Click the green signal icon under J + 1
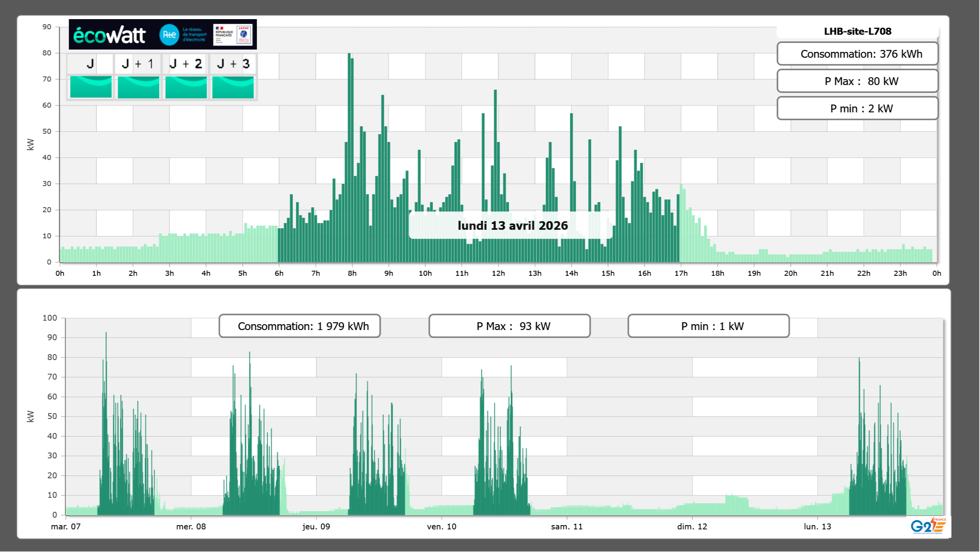This screenshot has height=552, width=980. click(139, 87)
